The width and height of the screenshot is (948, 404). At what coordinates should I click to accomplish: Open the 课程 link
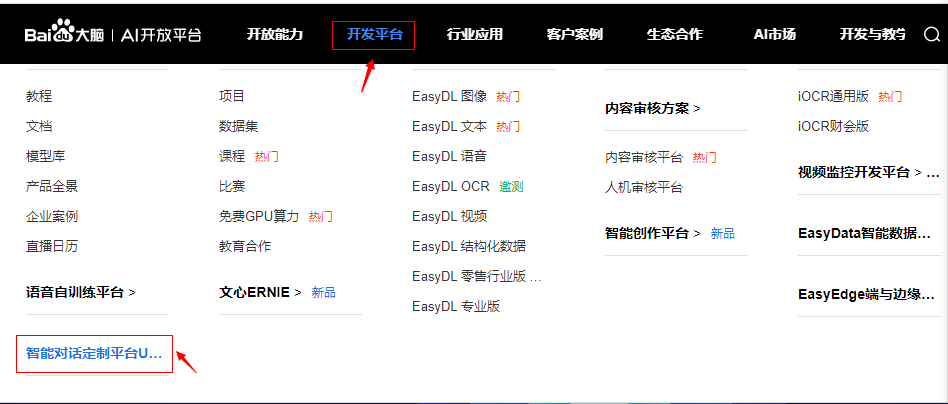point(232,156)
